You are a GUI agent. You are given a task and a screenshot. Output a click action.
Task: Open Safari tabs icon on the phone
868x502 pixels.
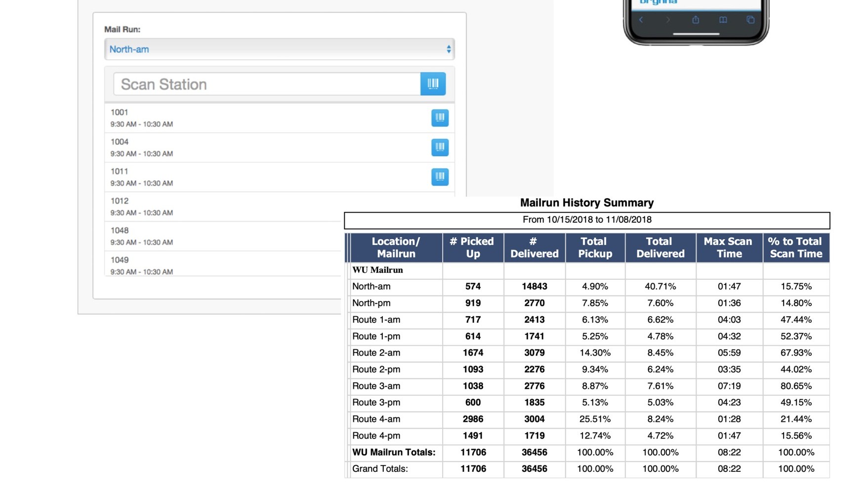click(750, 20)
